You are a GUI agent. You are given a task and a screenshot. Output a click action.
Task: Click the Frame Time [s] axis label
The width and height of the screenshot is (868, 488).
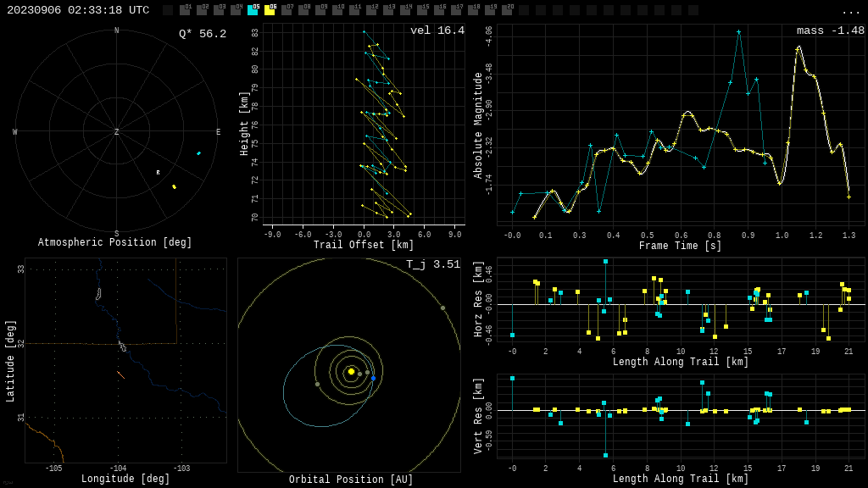(681, 246)
